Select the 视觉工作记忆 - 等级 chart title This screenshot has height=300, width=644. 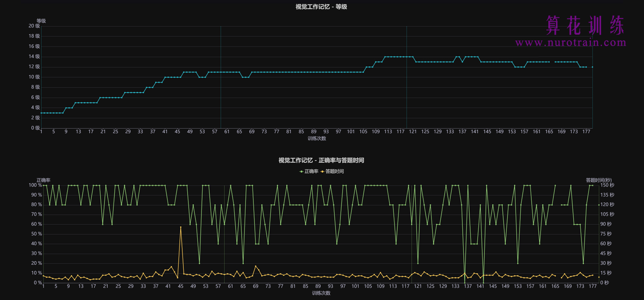(x=321, y=7)
